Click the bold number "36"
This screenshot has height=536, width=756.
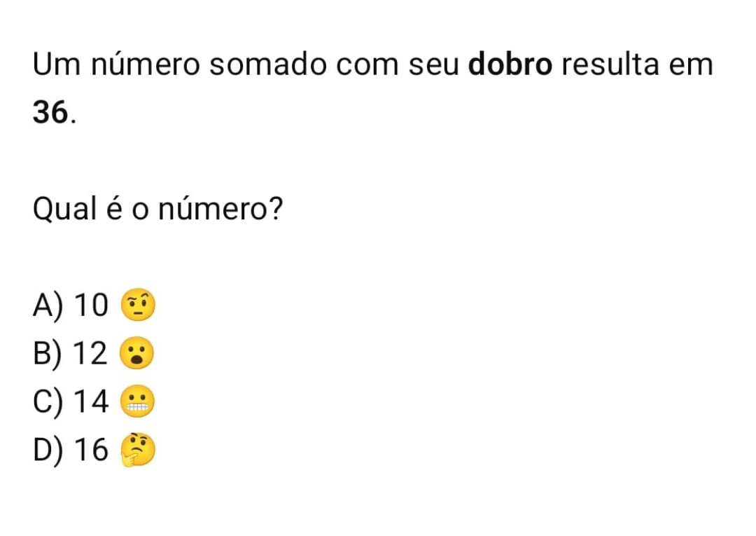click(x=51, y=112)
